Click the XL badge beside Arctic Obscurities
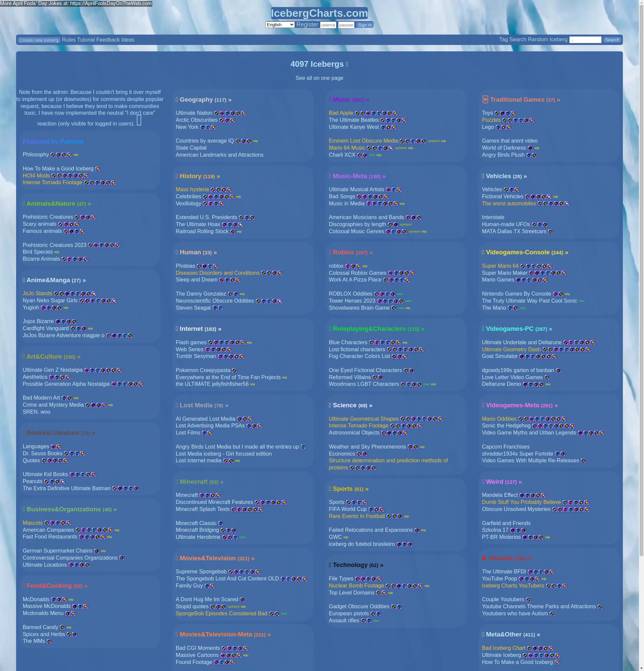This screenshot has width=644, height=671. (x=227, y=120)
